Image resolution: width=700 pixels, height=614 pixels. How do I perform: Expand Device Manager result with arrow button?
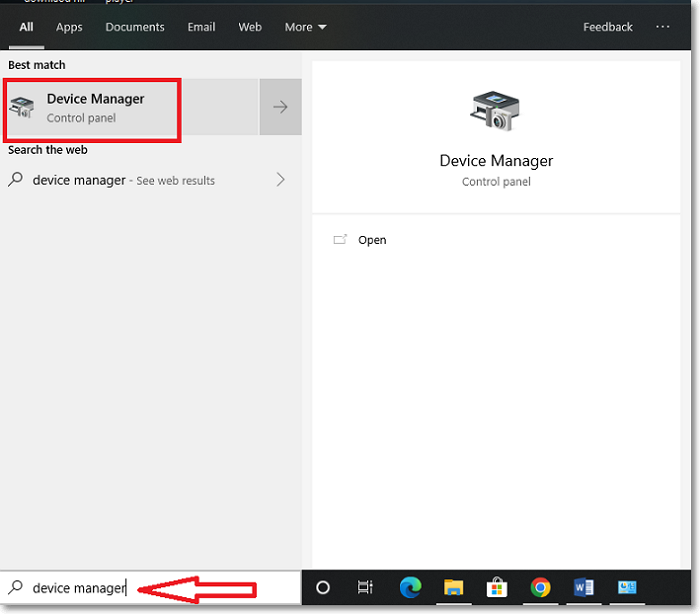click(280, 107)
